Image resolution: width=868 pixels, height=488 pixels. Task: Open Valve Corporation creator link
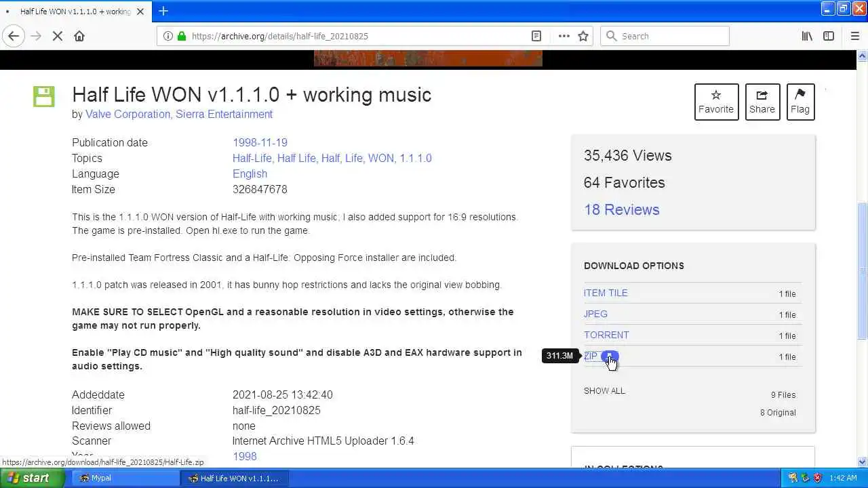point(127,114)
